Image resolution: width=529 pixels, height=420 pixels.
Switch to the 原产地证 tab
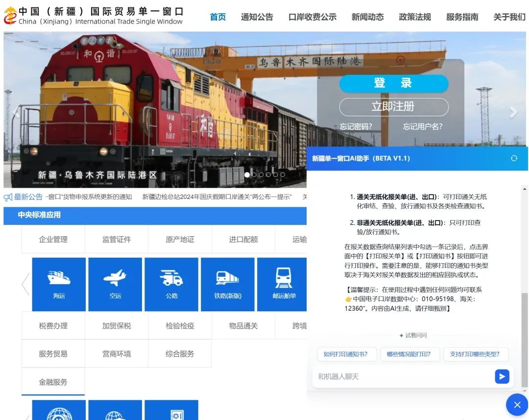click(180, 239)
